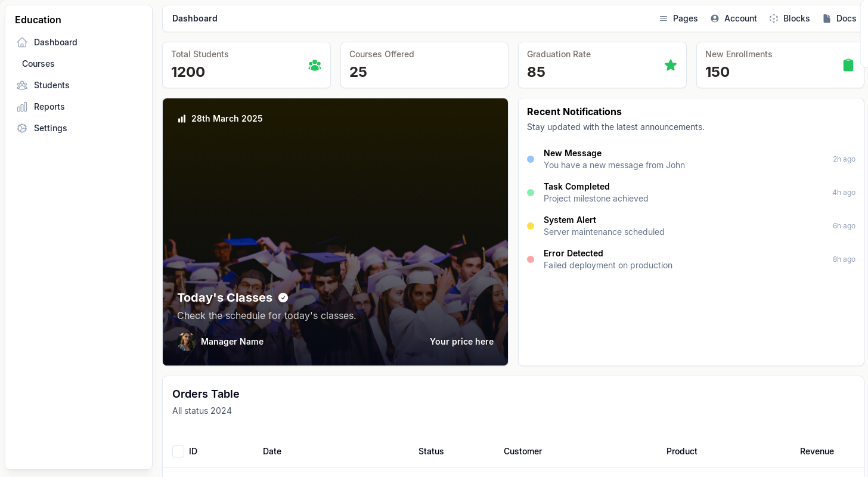Click the blue dot beside New Message
This screenshot has width=868, height=477.
[531, 159]
